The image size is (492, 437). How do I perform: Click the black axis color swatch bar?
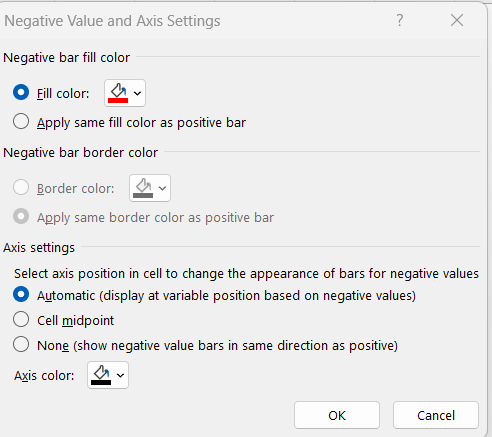(x=101, y=382)
